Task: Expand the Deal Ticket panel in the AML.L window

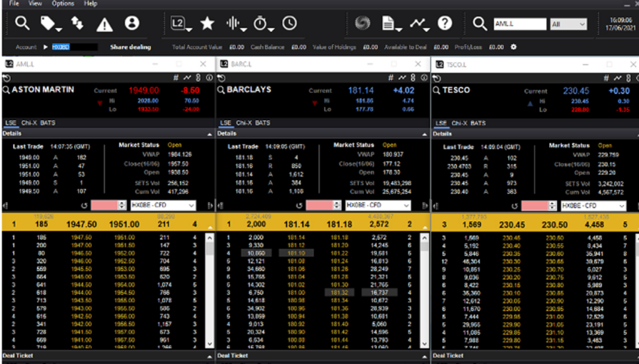Action: coord(210,357)
